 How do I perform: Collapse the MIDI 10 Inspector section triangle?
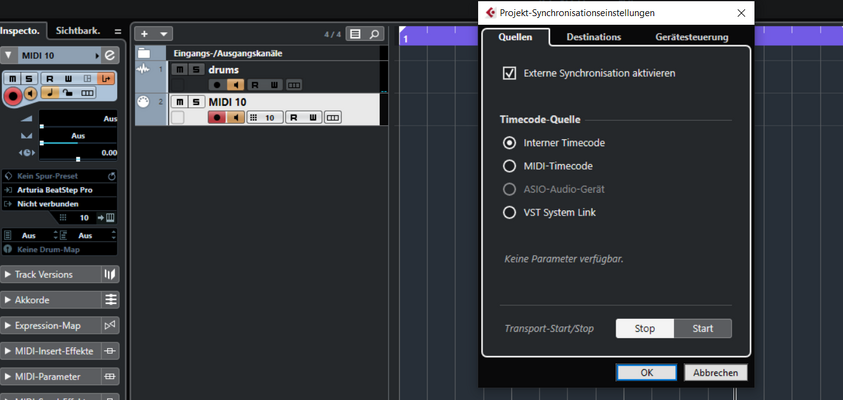8,55
